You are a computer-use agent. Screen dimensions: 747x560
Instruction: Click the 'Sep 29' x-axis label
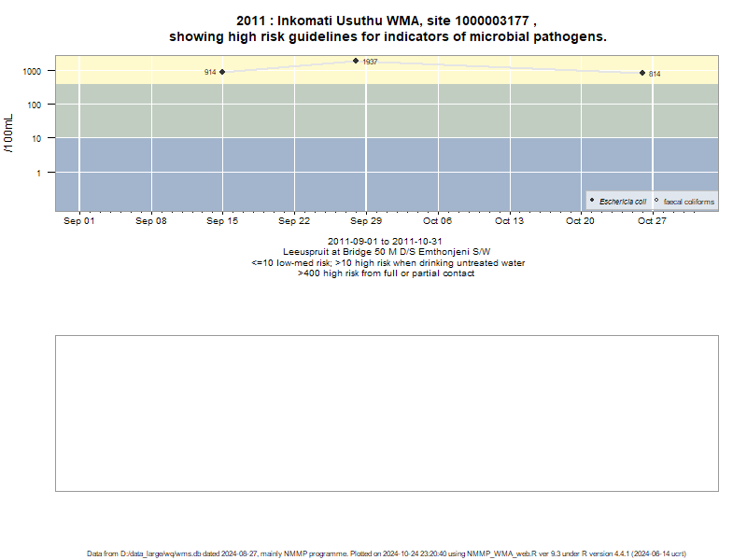(366, 221)
